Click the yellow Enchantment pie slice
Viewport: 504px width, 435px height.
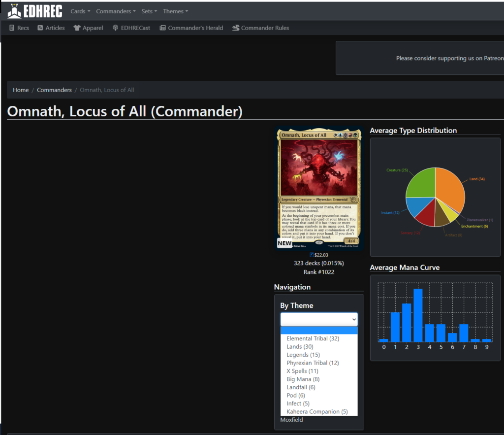pos(450,213)
